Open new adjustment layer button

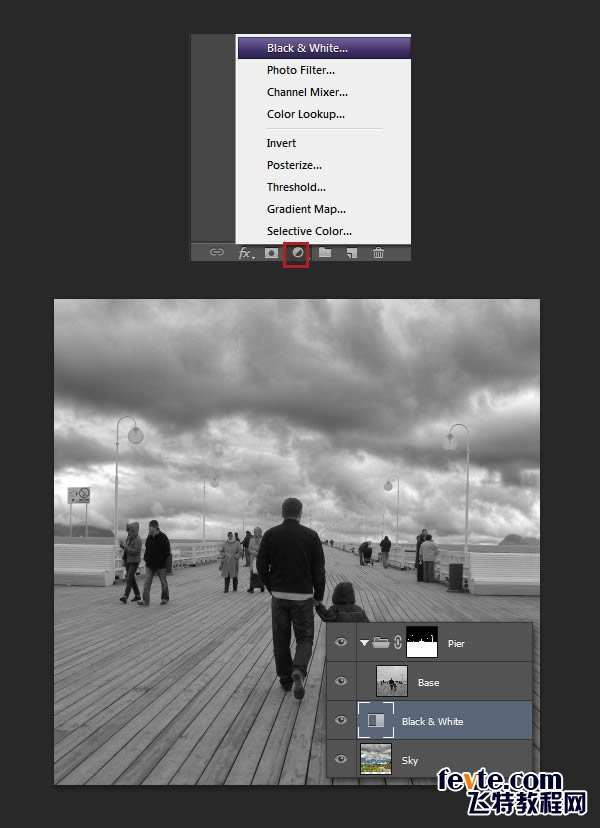click(x=297, y=253)
